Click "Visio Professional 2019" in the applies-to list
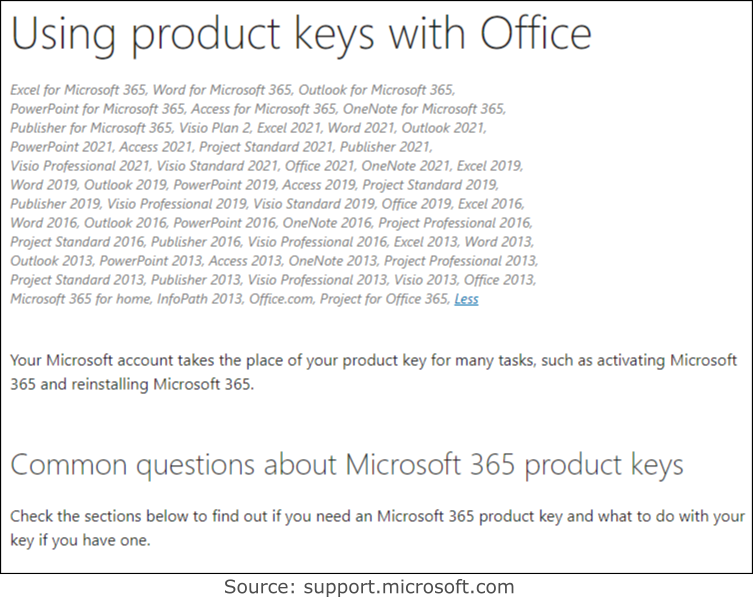This screenshot has width=753, height=597. [x=176, y=204]
